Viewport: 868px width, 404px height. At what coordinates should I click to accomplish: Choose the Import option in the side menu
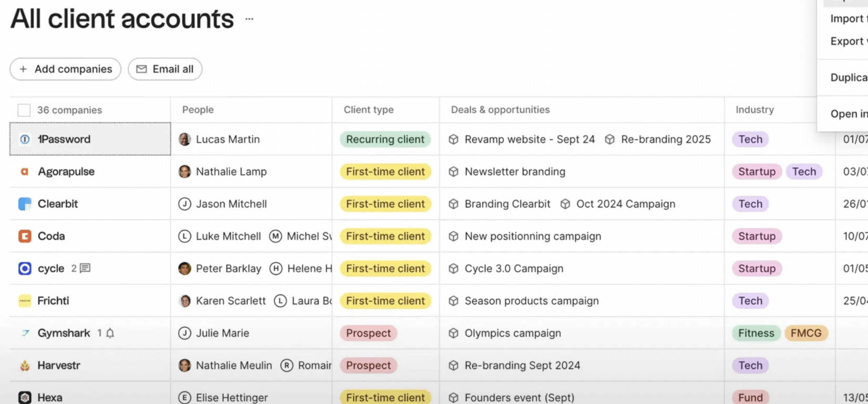(849, 19)
